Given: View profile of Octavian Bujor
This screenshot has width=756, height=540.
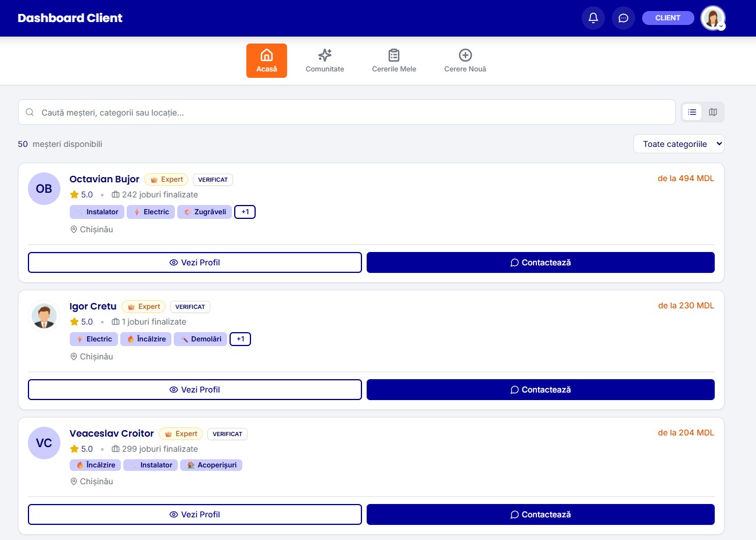Looking at the screenshot, I should point(195,262).
